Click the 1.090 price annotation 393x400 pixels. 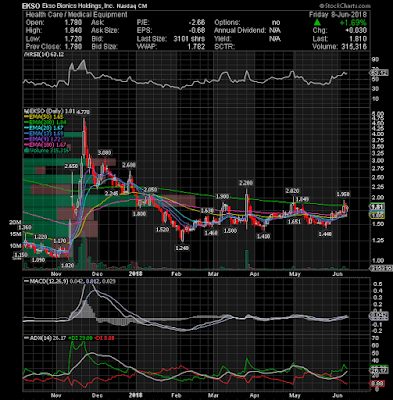pos(38,260)
